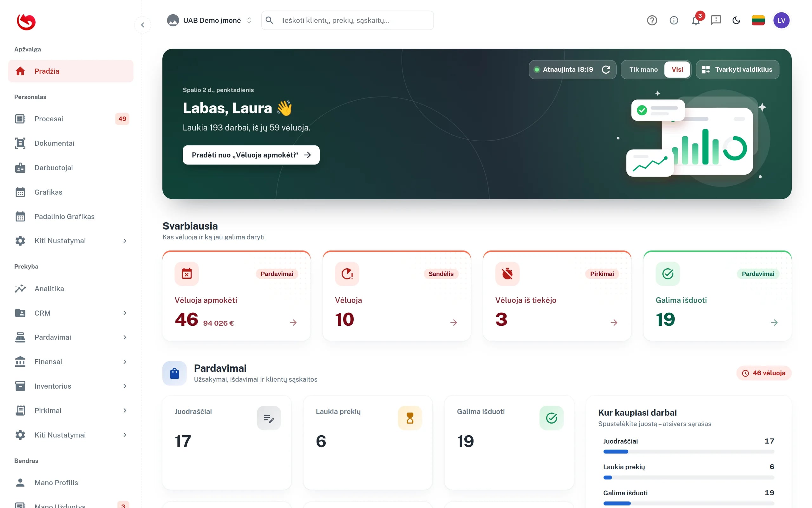This screenshot has width=812, height=508.
Task: Switch filter to Tik mano
Action: tap(643, 70)
